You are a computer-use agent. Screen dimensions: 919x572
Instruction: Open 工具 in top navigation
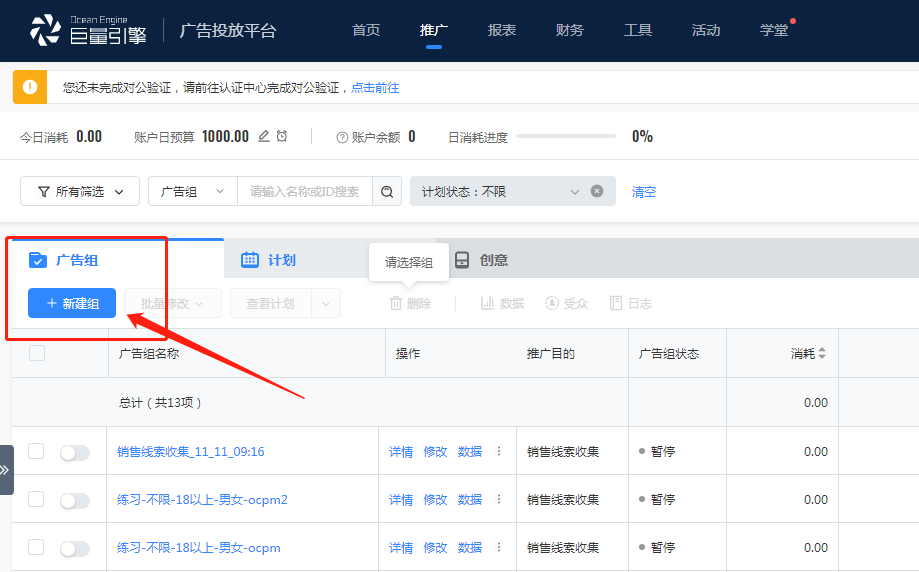638,30
